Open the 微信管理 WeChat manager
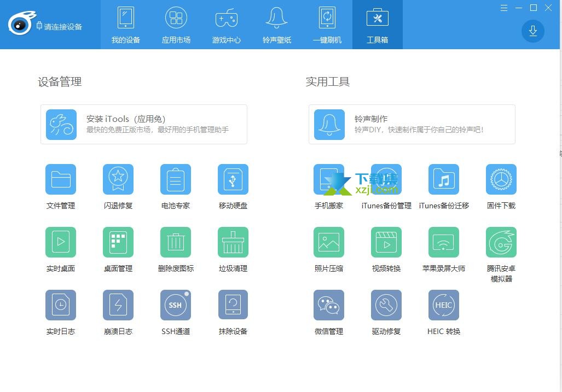 pyautogui.click(x=329, y=305)
